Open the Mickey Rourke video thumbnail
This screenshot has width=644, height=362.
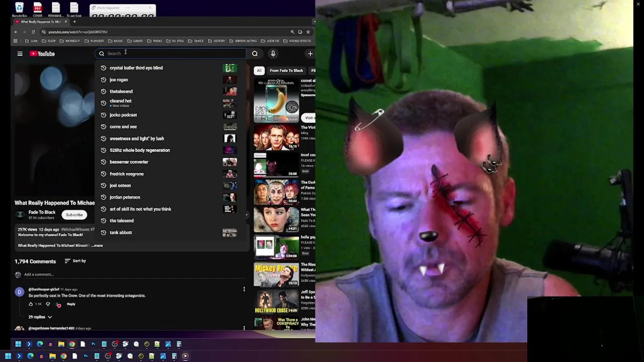tap(276, 275)
